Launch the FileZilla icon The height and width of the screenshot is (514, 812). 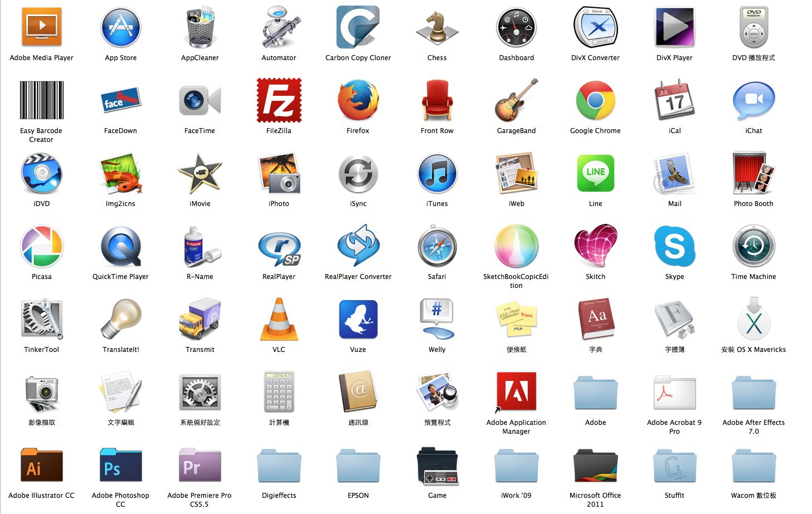point(279,100)
